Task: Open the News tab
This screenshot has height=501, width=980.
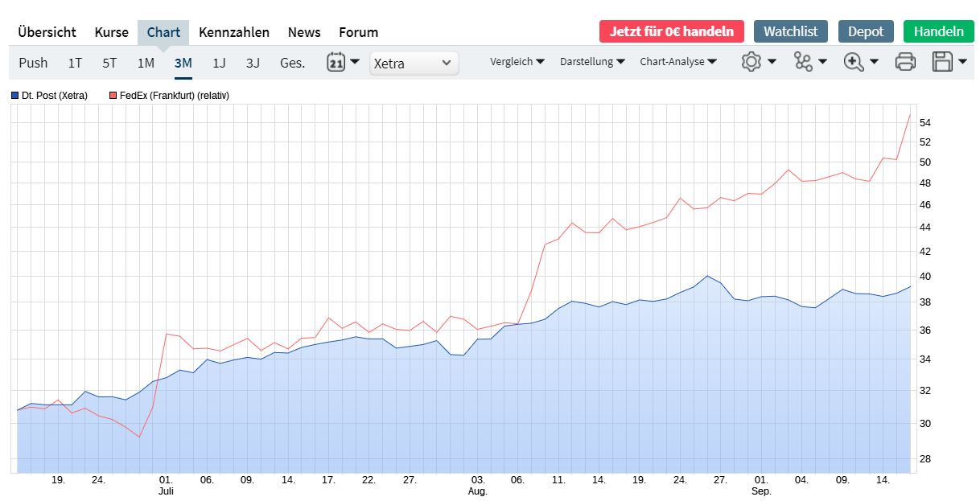Action: [304, 32]
